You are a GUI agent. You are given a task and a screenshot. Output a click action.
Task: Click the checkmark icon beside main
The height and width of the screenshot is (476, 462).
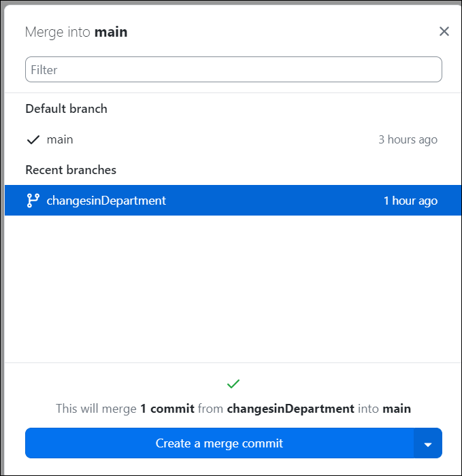33,139
